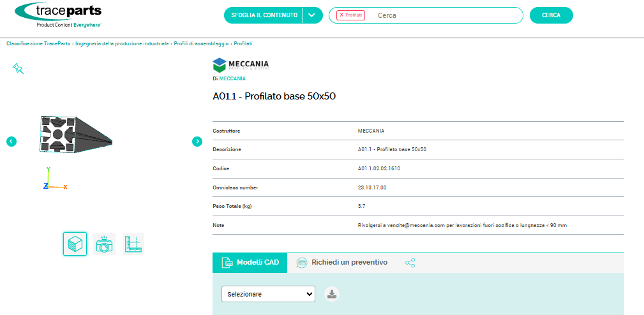644x315 pixels.
Task: Click the product title A01.1 - Profilato base 50x50
Action: point(274,97)
